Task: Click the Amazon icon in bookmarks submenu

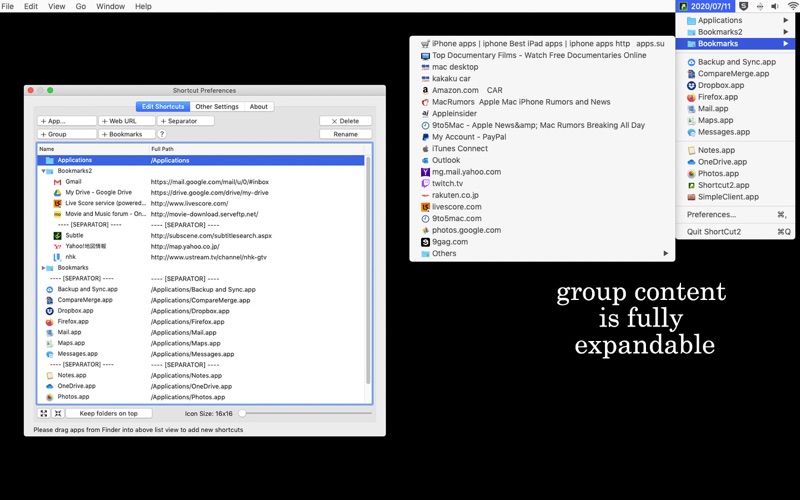Action: pos(425,90)
